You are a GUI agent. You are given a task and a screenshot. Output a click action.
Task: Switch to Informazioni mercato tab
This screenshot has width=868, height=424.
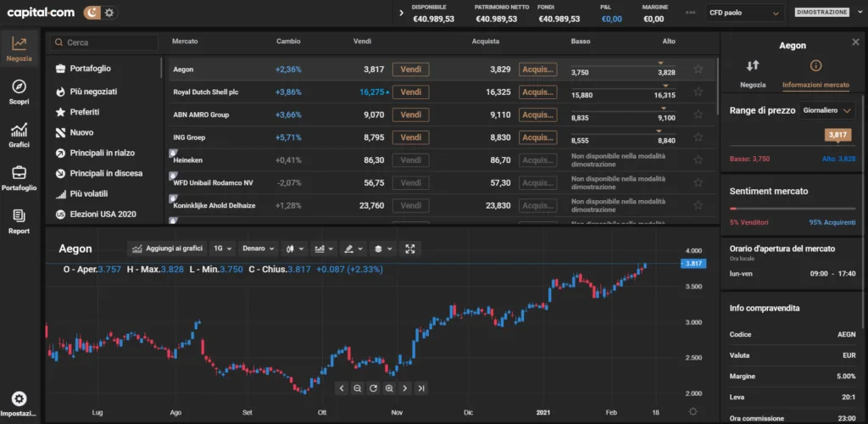(815, 74)
